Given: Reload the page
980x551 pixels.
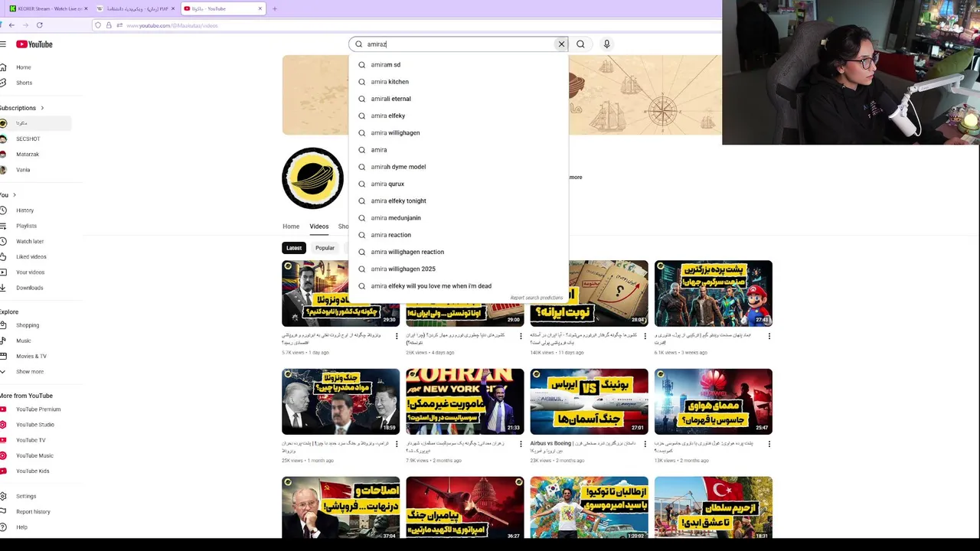Looking at the screenshot, I should point(40,25).
